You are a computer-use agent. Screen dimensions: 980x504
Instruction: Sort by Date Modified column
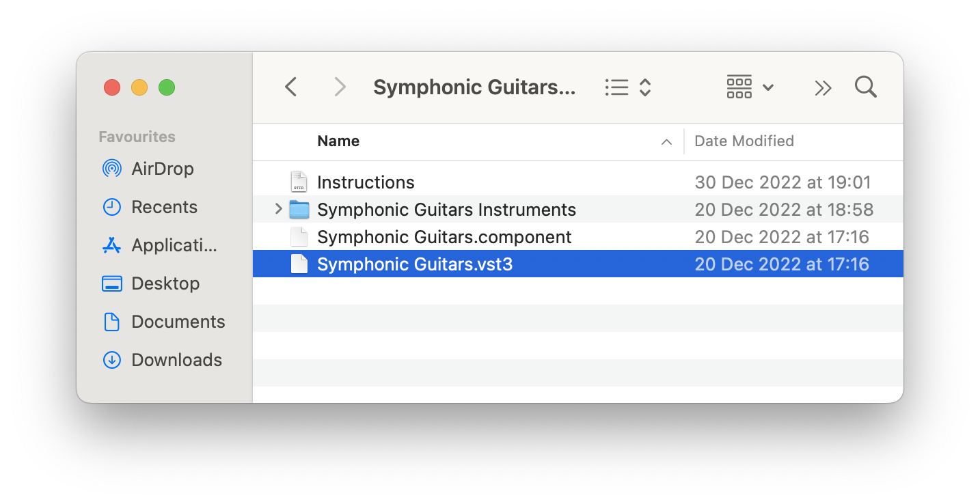[744, 141]
